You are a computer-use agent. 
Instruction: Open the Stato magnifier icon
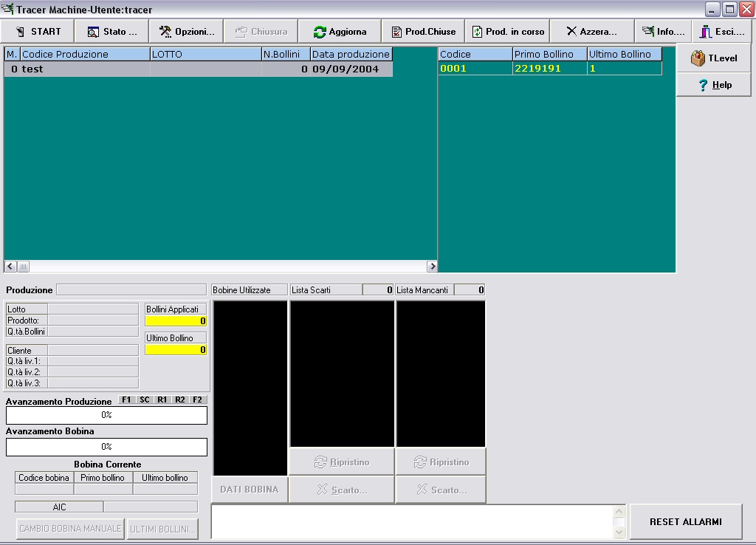[93, 32]
